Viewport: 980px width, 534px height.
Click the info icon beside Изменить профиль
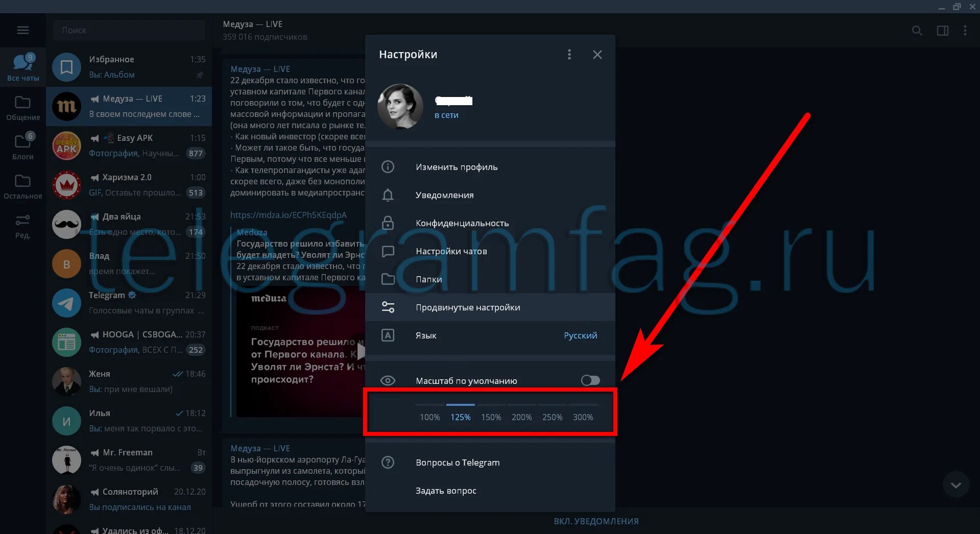[388, 167]
